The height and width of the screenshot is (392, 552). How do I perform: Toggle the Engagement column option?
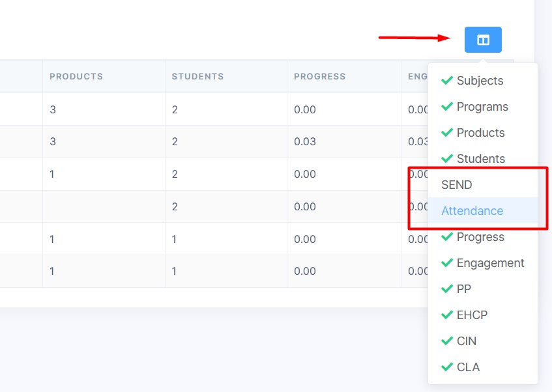tap(490, 263)
